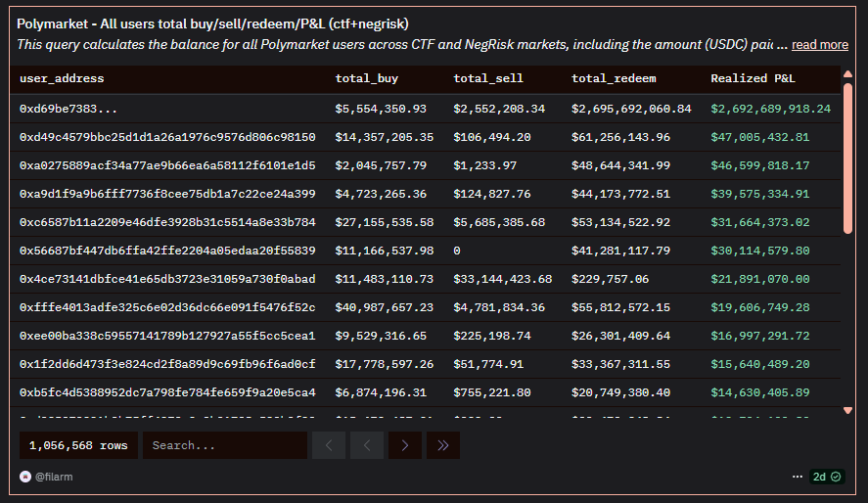Click total_redeem value $20,749,380.40
The image size is (868, 503).
pos(620,392)
